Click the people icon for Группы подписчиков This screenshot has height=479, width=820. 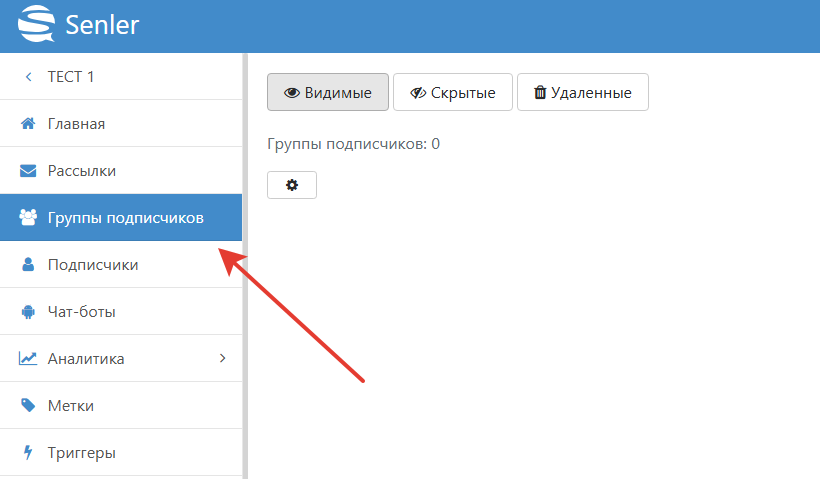28,218
